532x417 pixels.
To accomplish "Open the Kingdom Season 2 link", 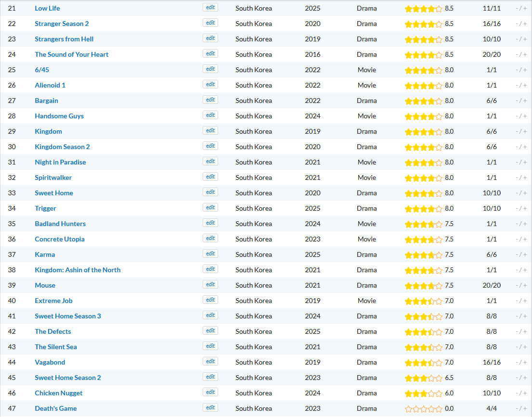I will click(62, 147).
